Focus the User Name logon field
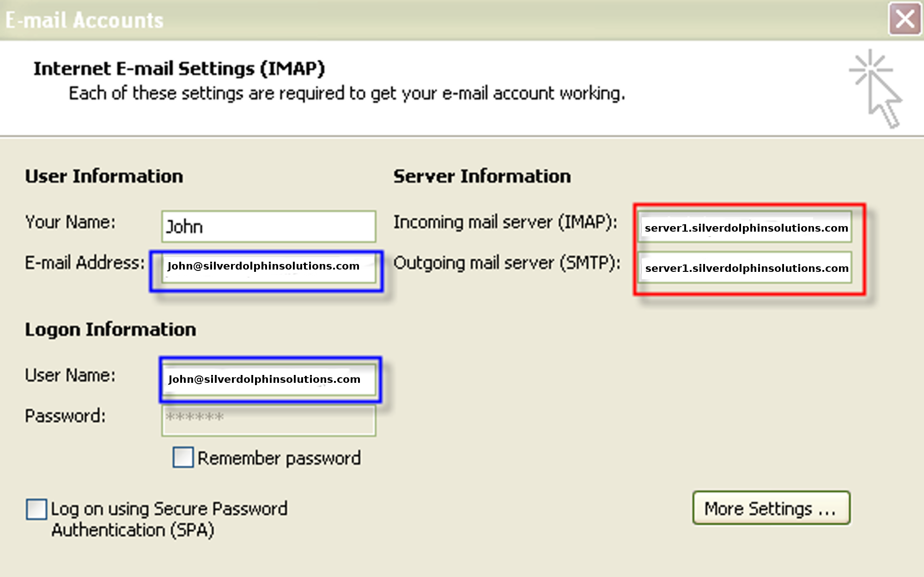Image resolution: width=924 pixels, height=577 pixels. tap(269, 379)
